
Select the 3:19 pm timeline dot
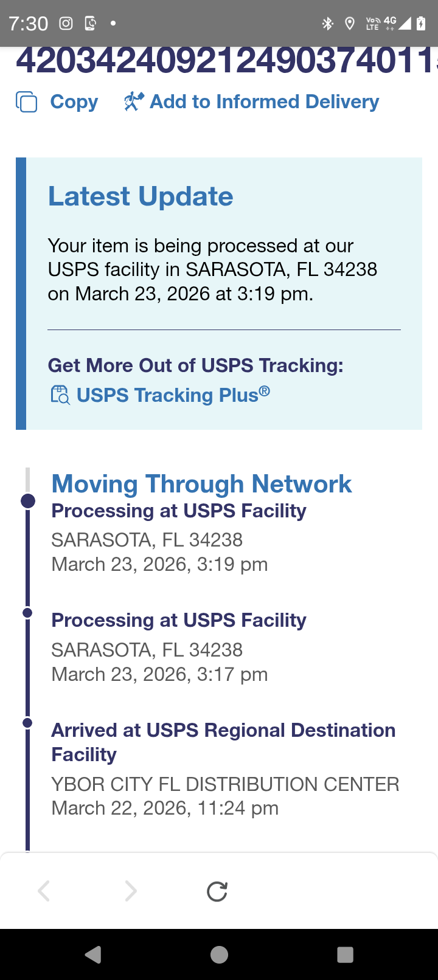[27, 501]
